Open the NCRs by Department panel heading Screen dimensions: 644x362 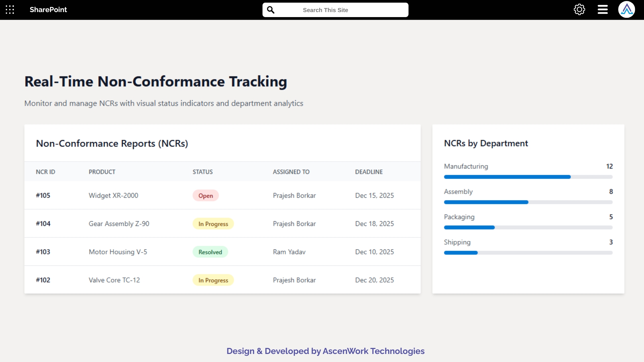pyautogui.click(x=486, y=143)
